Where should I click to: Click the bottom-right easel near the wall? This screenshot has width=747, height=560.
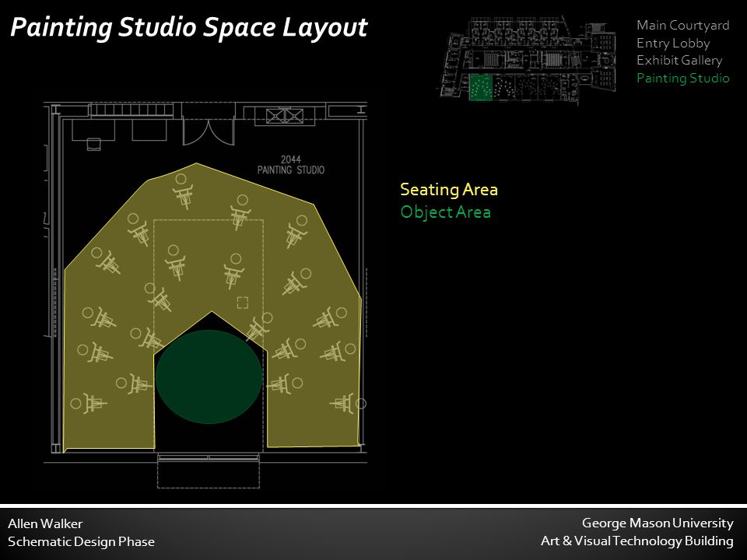click(348, 404)
